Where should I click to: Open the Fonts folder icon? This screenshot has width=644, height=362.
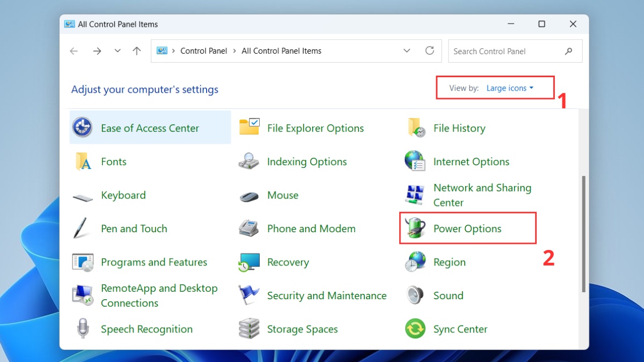[82, 161]
